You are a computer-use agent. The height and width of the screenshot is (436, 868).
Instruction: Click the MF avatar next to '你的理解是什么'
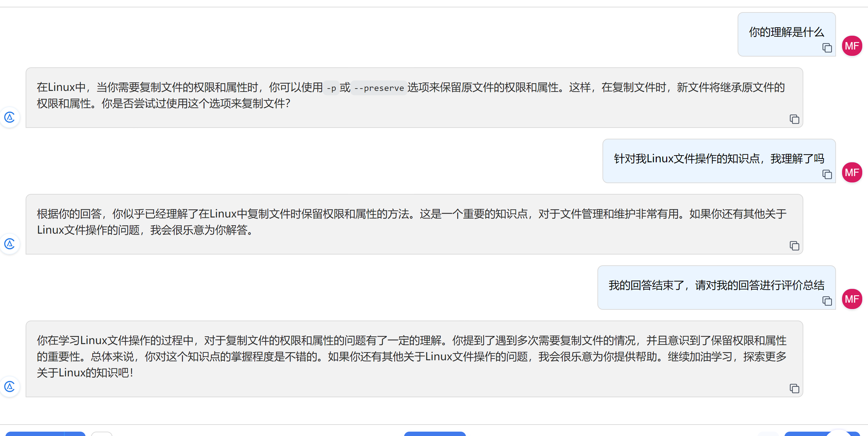852,46
